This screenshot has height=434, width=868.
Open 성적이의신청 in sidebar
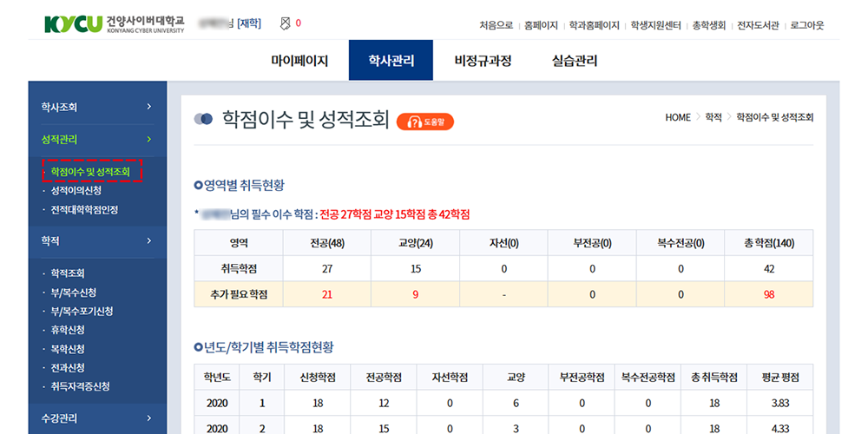point(76,190)
